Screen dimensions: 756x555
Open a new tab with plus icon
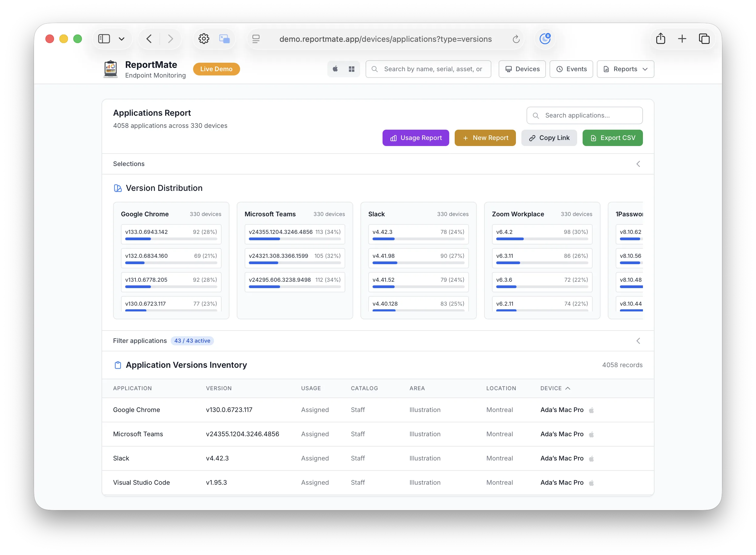(682, 39)
